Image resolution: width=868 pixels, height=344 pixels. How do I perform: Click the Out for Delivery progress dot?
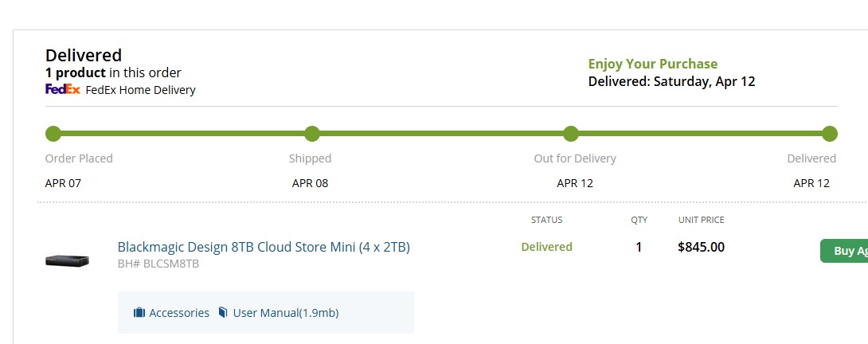pyautogui.click(x=570, y=134)
